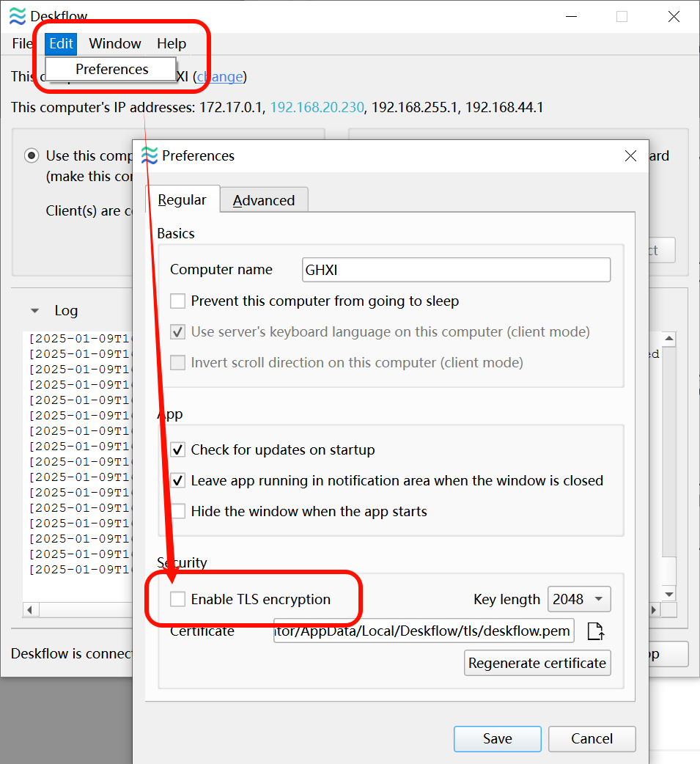Click the Save button
Screen dimensions: 700x764
pos(498,738)
